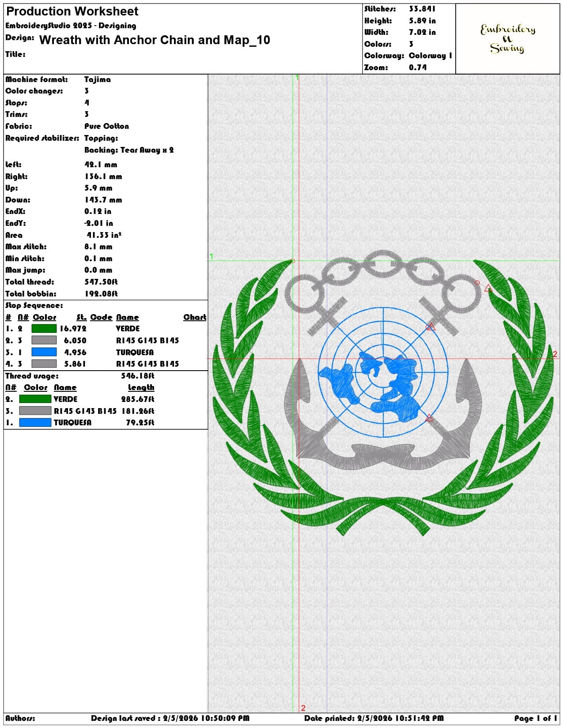This screenshot has width=563, height=728.
Task: Click Design last saved timestamp
Action: (170, 718)
